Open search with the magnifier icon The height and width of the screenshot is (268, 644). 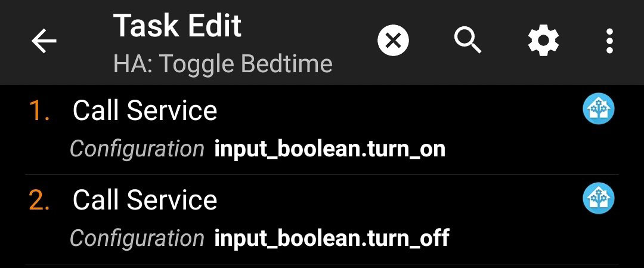click(x=468, y=40)
